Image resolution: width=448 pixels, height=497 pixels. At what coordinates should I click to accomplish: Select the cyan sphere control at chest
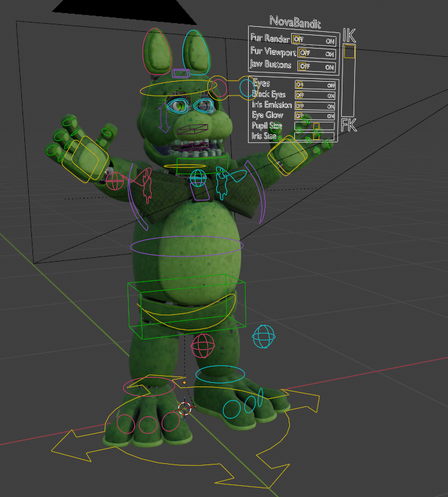pyautogui.click(x=198, y=178)
